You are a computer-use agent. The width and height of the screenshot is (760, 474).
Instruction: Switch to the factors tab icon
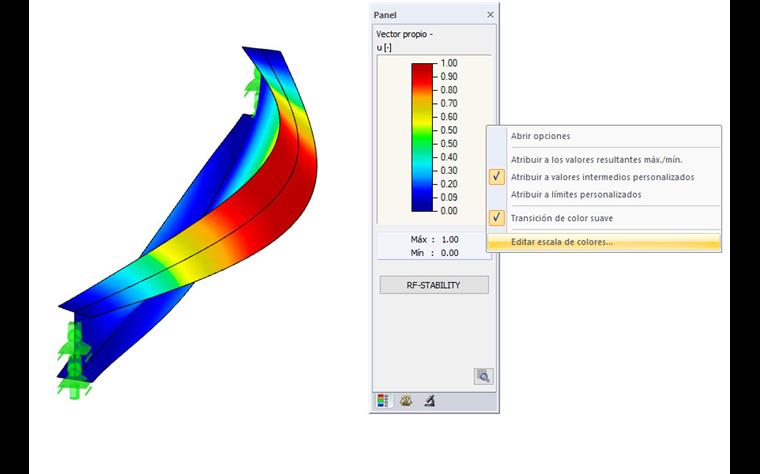pos(406,401)
